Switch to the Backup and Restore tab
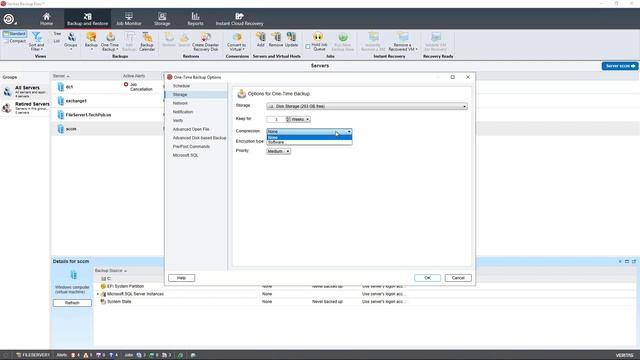The height and width of the screenshot is (360, 640). (87, 19)
